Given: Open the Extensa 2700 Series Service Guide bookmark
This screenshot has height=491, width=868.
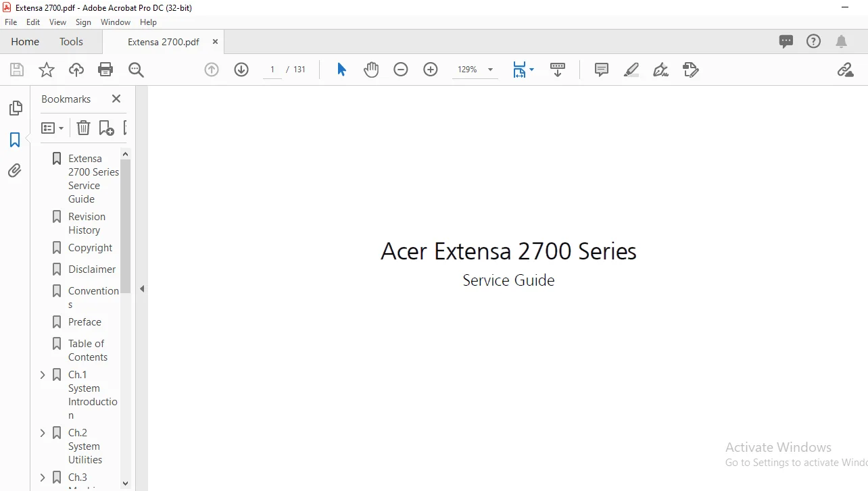Looking at the screenshot, I should click(93, 178).
